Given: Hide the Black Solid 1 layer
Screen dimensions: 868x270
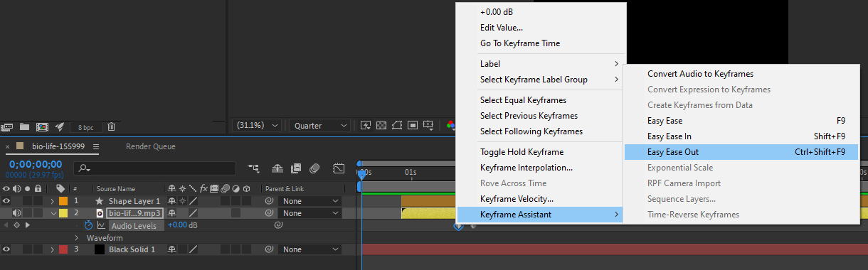Looking at the screenshot, I should (x=6, y=249).
